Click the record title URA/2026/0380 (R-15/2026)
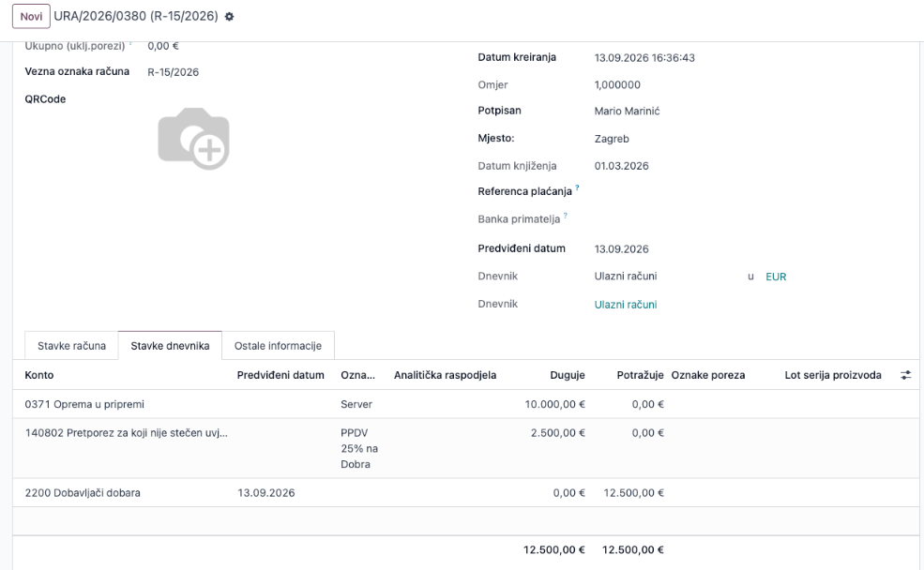924x570 pixels. 135,17
